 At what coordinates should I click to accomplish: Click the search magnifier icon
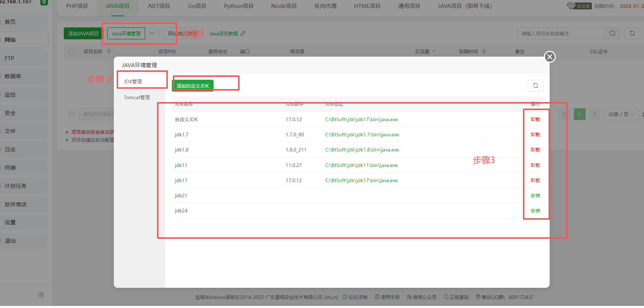[x=612, y=34]
